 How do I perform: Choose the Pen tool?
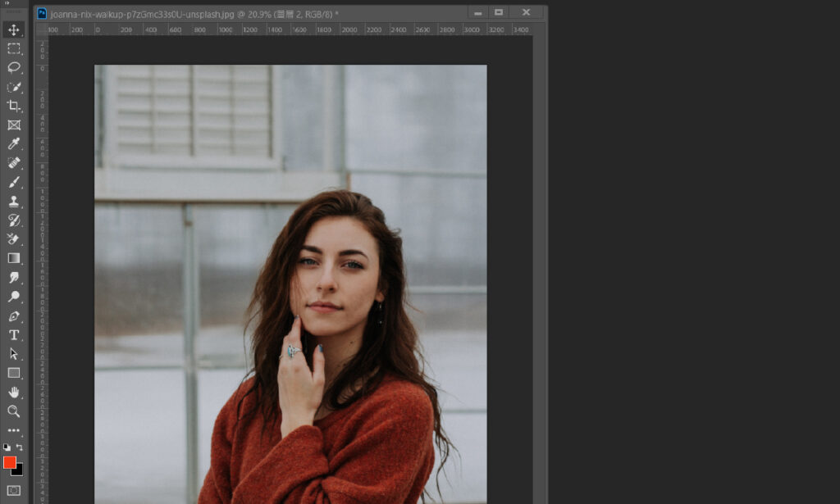point(14,316)
